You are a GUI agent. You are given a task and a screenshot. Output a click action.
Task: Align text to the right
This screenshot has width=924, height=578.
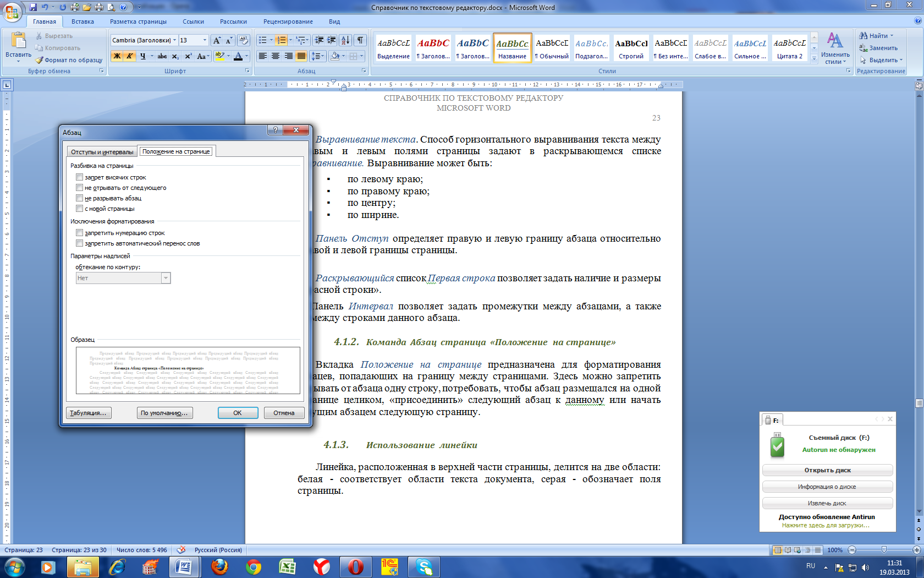288,56
